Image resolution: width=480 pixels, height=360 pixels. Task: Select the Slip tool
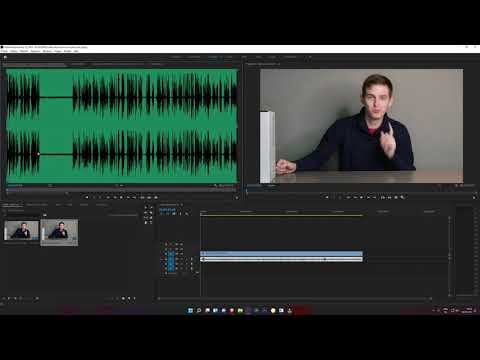click(146, 217)
